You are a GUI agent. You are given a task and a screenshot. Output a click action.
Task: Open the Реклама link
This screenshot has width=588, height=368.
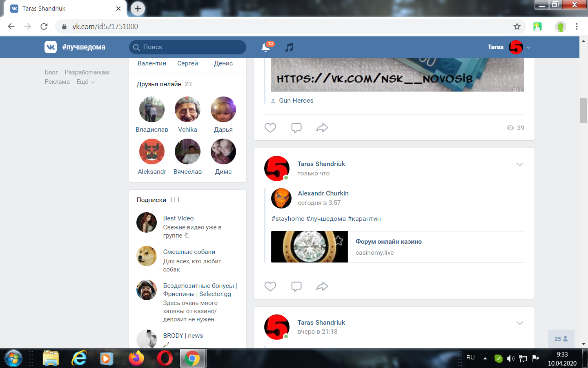tap(57, 82)
